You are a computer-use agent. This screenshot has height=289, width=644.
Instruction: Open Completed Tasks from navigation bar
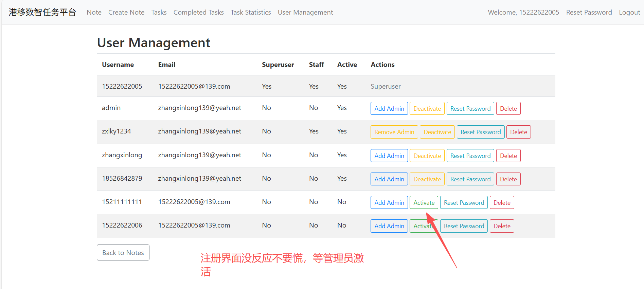(x=198, y=13)
